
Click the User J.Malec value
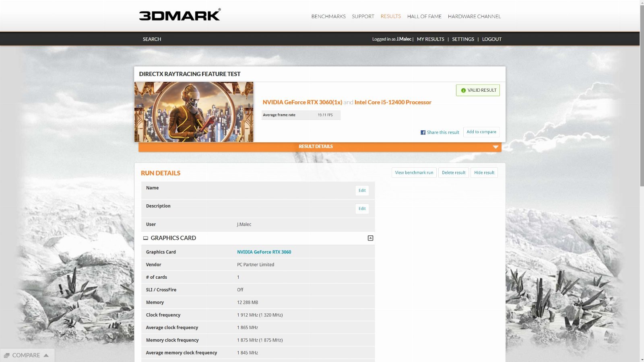click(244, 224)
